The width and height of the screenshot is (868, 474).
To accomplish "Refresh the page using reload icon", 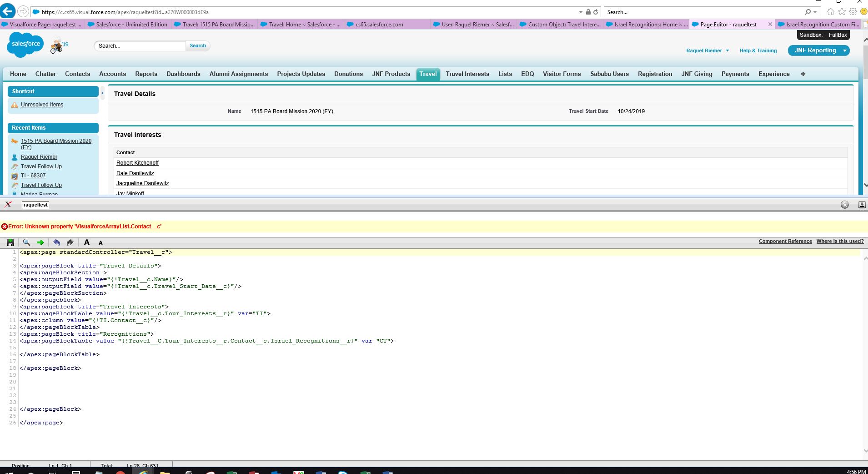I will [x=596, y=12].
